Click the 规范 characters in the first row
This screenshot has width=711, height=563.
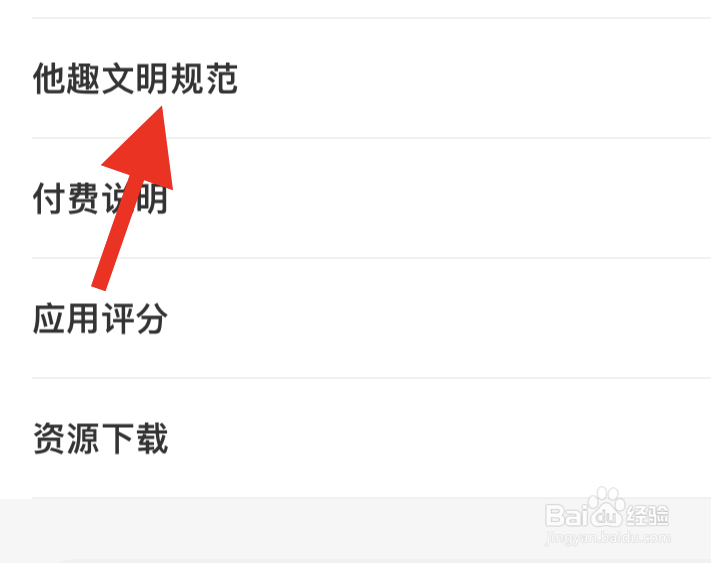(x=204, y=78)
